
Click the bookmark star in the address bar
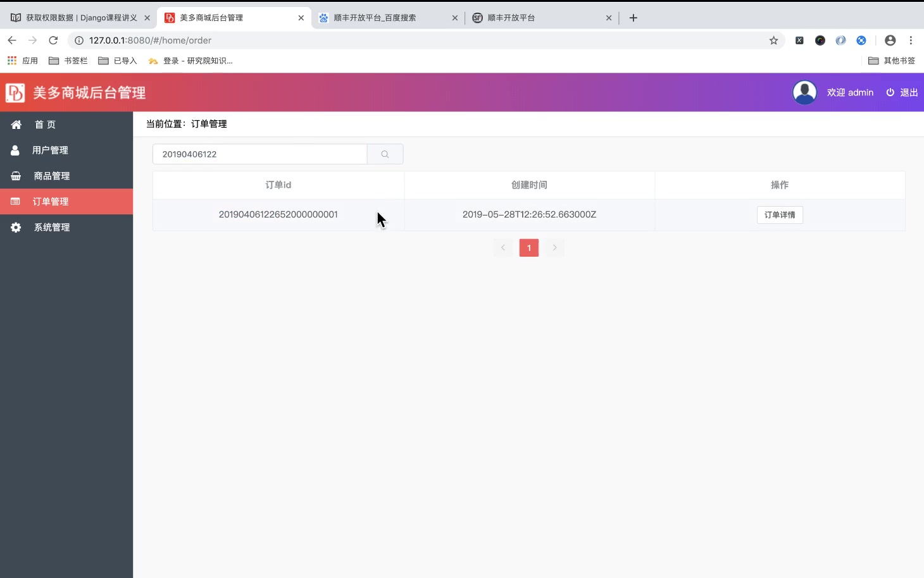(x=773, y=40)
